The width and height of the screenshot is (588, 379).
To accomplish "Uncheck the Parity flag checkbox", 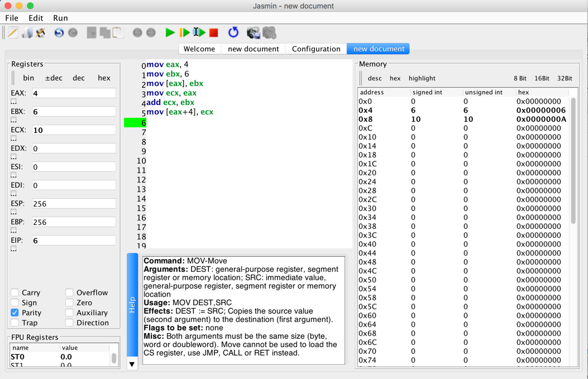I will click(x=15, y=313).
